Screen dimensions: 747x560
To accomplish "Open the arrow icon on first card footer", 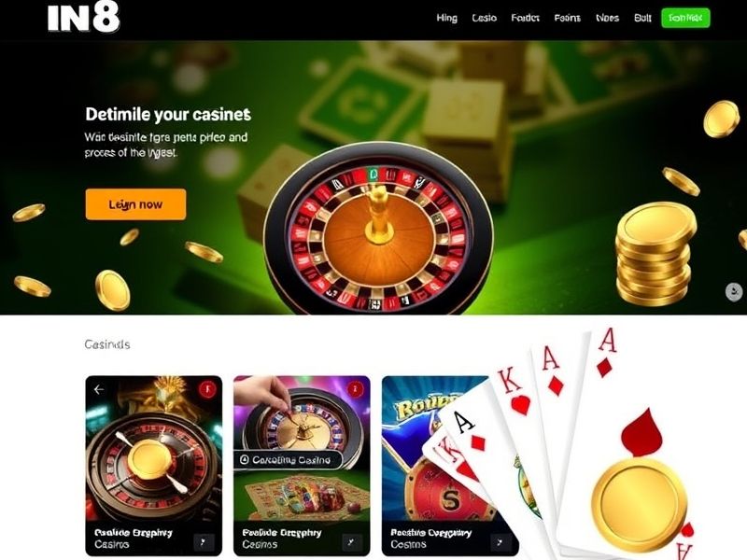I will (x=204, y=542).
